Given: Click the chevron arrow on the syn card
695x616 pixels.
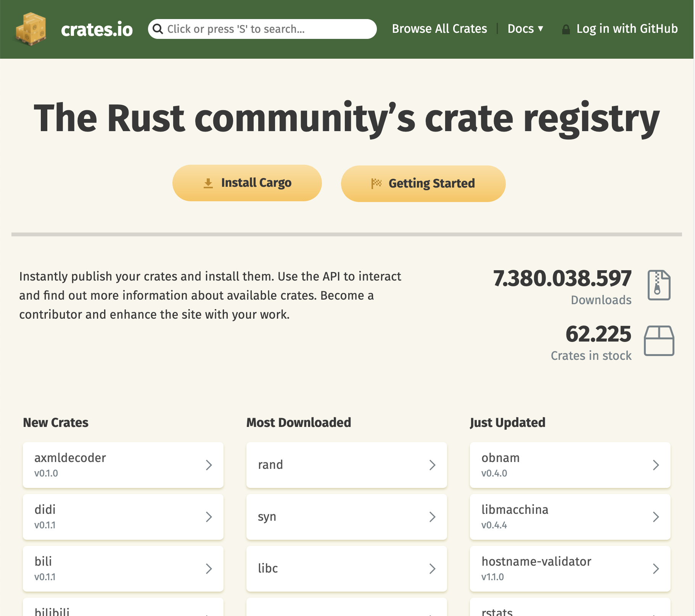Looking at the screenshot, I should coord(432,517).
